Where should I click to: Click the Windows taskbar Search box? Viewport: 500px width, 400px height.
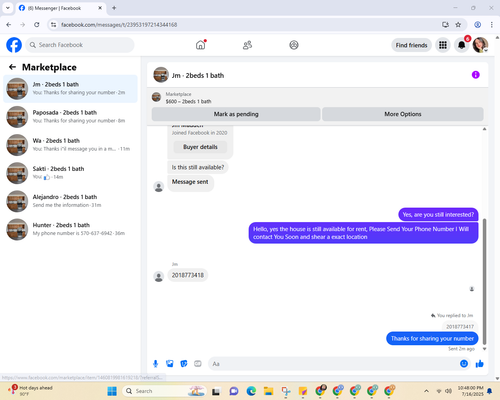(164, 391)
